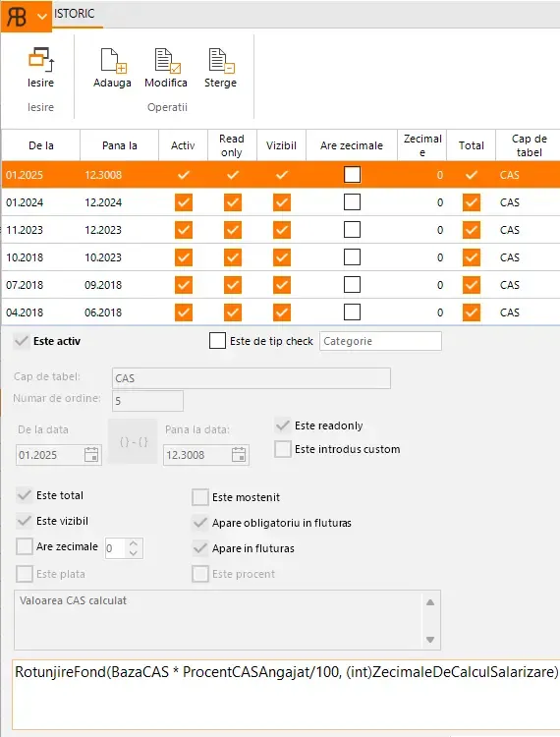Toggle the Este de tip check checkbox
The width and height of the screenshot is (560, 737).
217,341
